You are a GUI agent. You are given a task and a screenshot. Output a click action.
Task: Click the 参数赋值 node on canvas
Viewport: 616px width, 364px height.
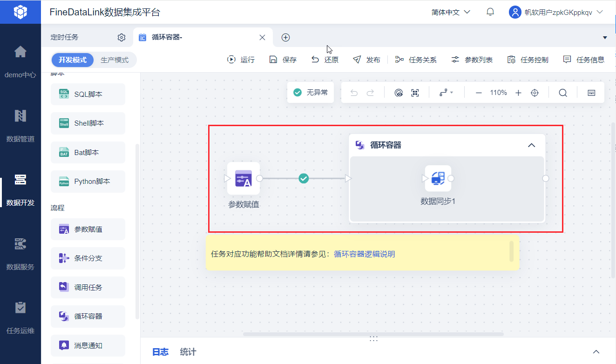244,178
